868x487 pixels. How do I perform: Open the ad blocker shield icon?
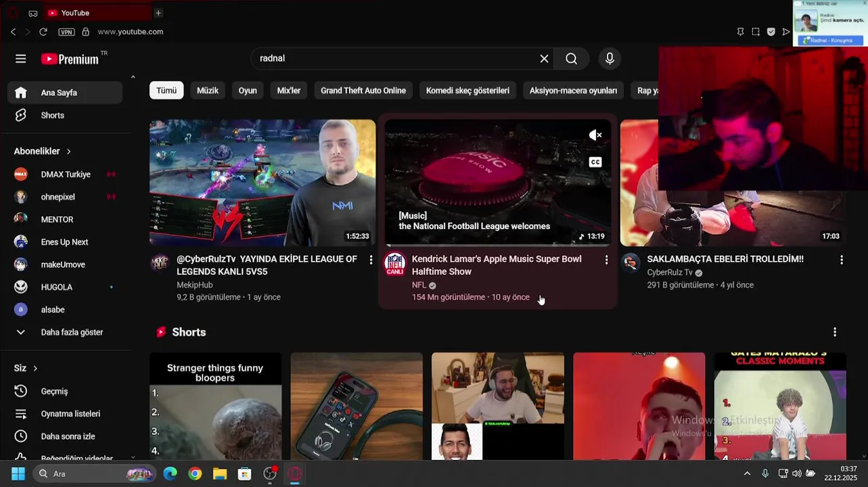tap(771, 32)
